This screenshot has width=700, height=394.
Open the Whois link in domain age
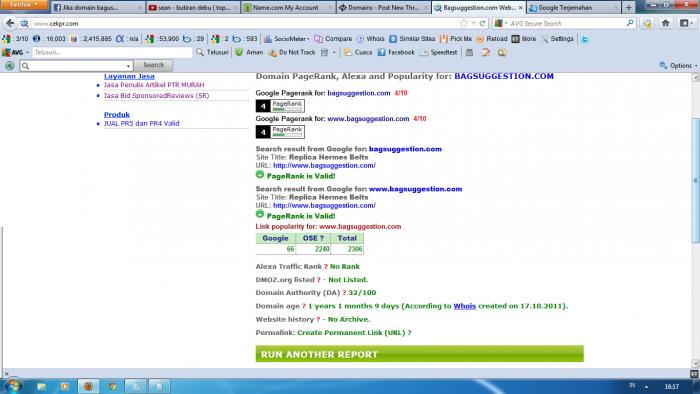[464, 306]
